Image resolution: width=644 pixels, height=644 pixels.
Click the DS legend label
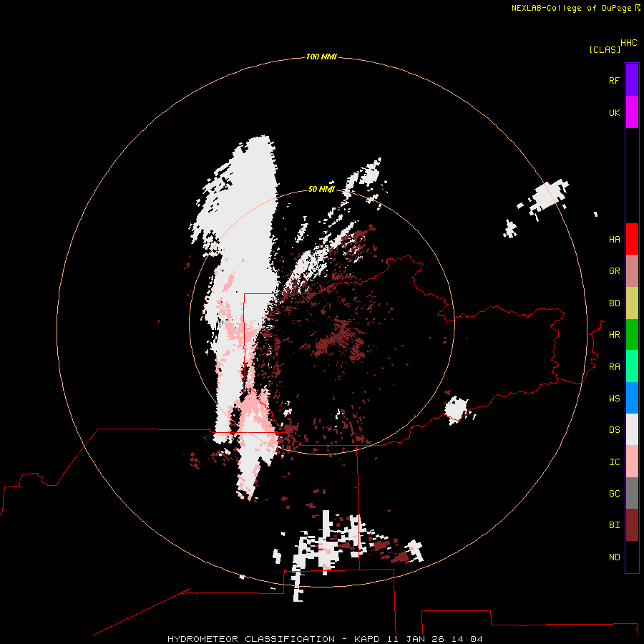tap(614, 430)
